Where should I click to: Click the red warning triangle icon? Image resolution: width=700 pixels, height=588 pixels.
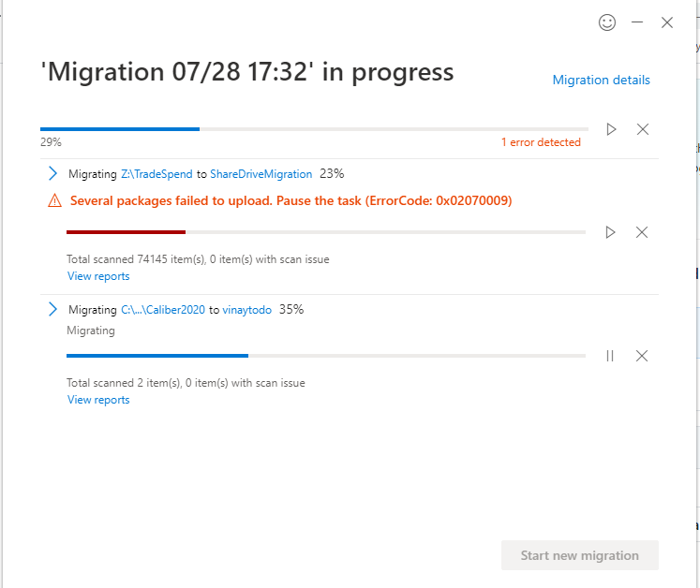(x=54, y=199)
